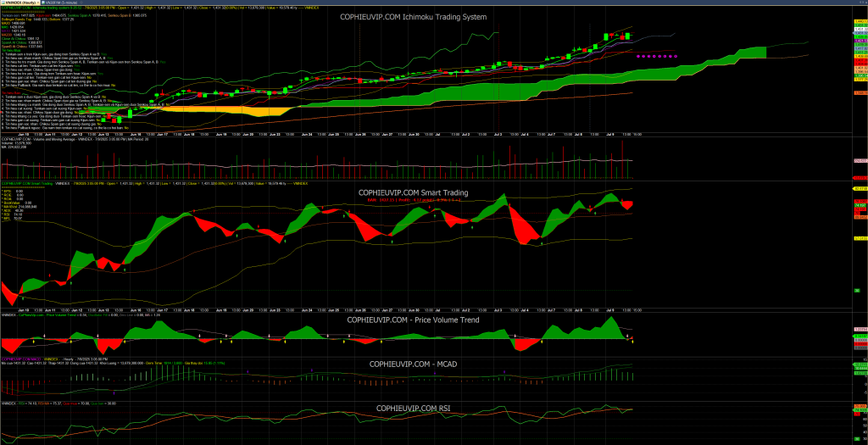868x445 pixels.
Task: Click the magenta dotted marker row on the Ichimoku chart
Action: point(657,56)
